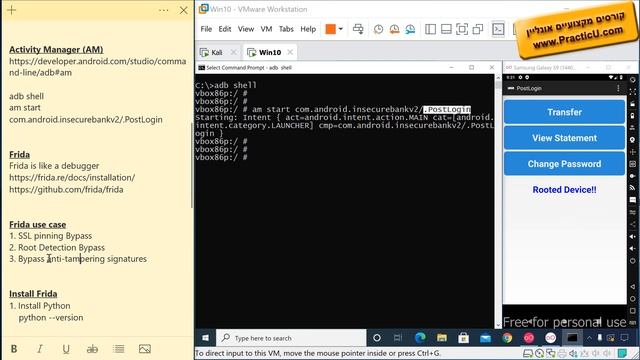
Task: Open the Mail app from taskbar
Action: pos(485,338)
